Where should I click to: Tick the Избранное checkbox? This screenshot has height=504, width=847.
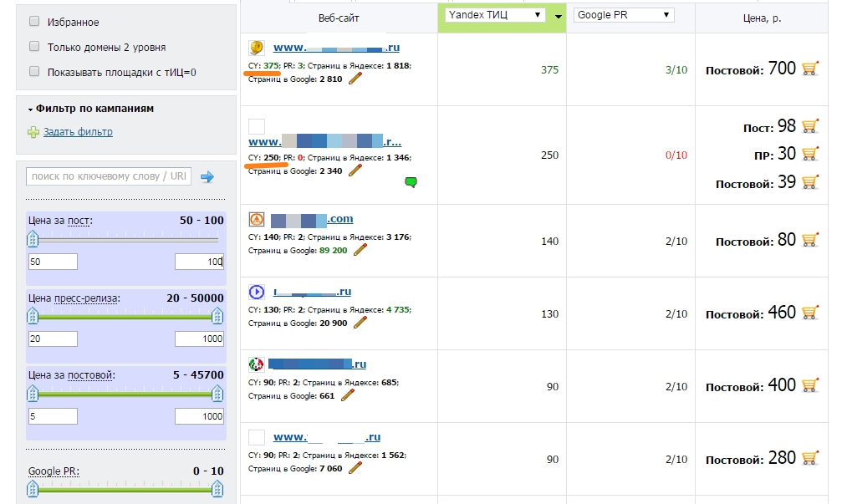[x=34, y=21]
